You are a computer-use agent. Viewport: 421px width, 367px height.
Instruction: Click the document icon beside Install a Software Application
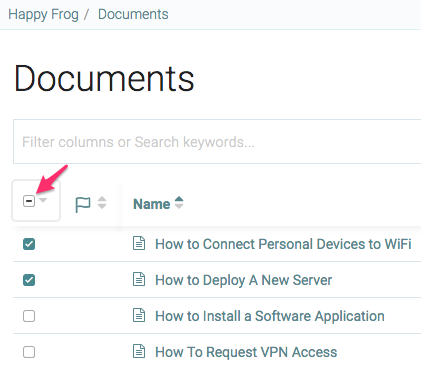coord(139,315)
